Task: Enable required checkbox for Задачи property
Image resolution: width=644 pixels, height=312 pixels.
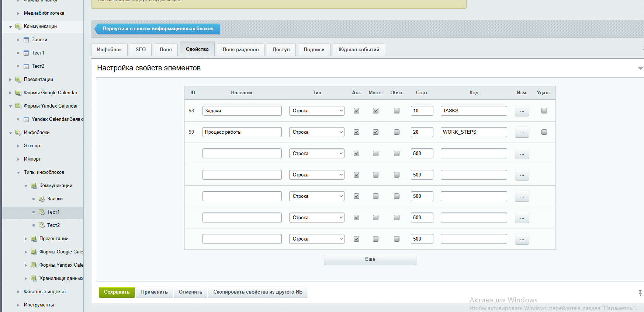Action: (397, 111)
